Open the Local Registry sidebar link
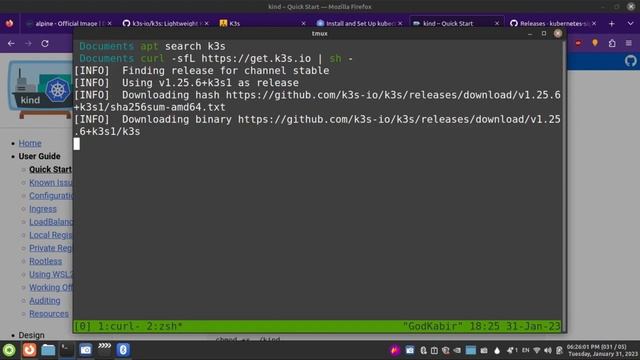The image size is (640, 360). point(51,235)
